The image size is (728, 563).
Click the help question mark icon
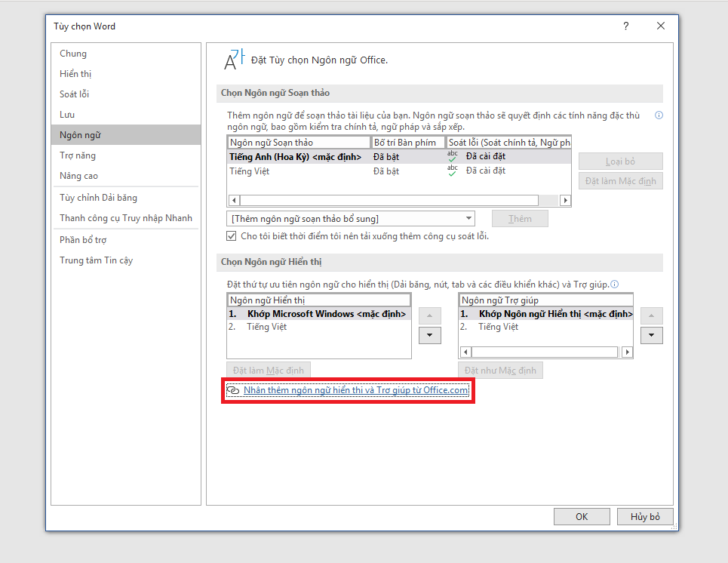tap(625, 26)
